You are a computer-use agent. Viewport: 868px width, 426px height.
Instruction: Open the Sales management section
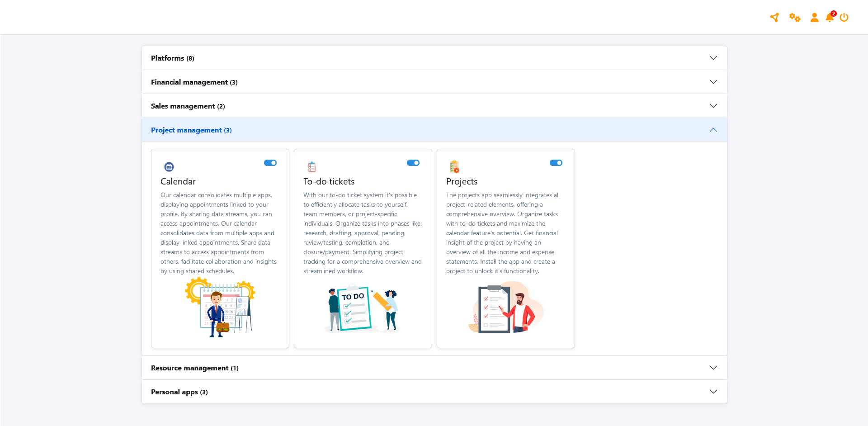188,106
